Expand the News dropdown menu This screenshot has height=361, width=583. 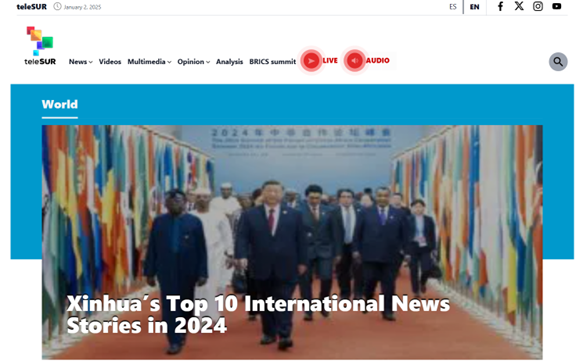(x=80, y=62)
